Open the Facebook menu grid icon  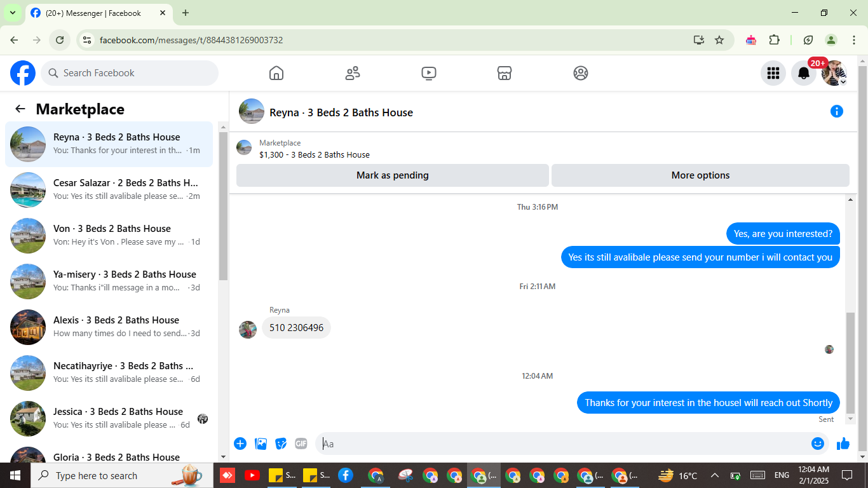point(773,73)
